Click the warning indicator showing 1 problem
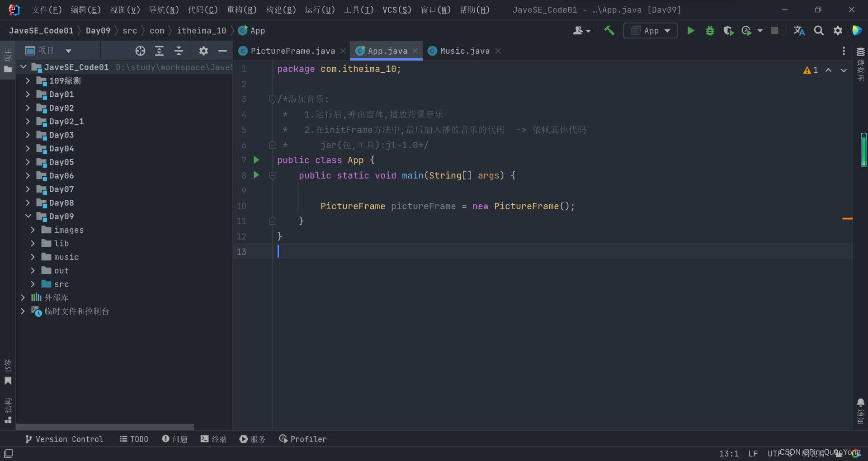The image size is (868, 461). [x=811, y=70]
